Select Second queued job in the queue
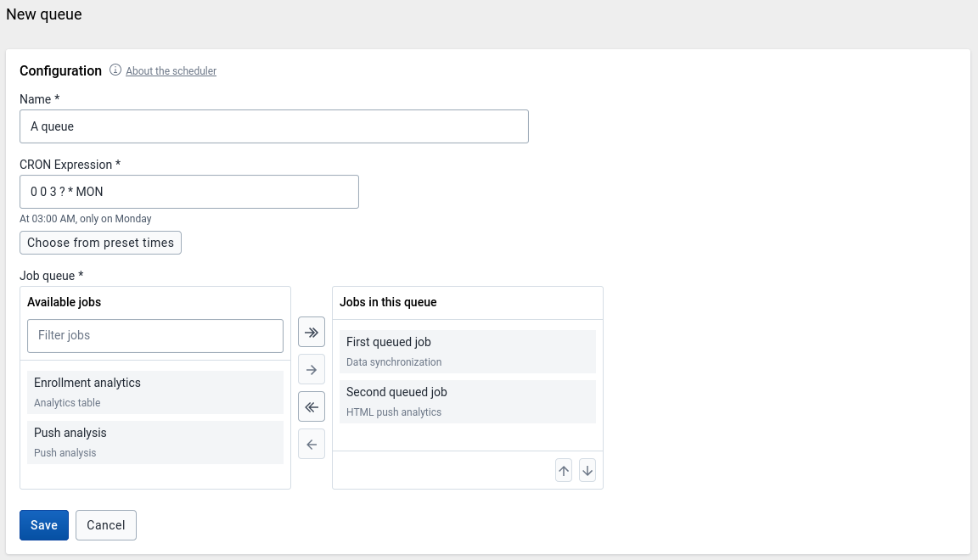Image resolution: width=978 pixels, height=560 pixels. tap(467, 400)
